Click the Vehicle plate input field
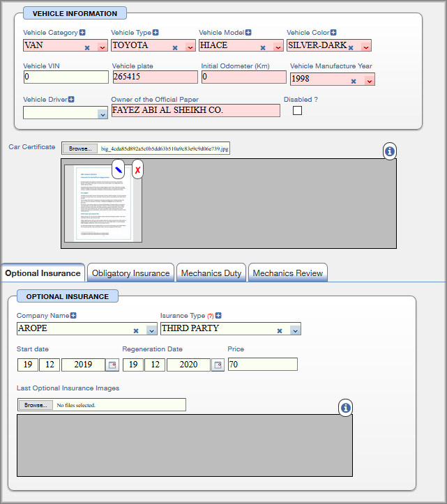447x504 pixels. [155, 77]
